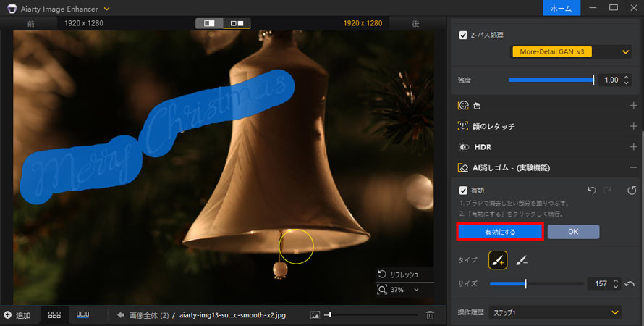The image size is (644, 326).
Task: Go back with the left arrow icon
Action: (120, 315)
